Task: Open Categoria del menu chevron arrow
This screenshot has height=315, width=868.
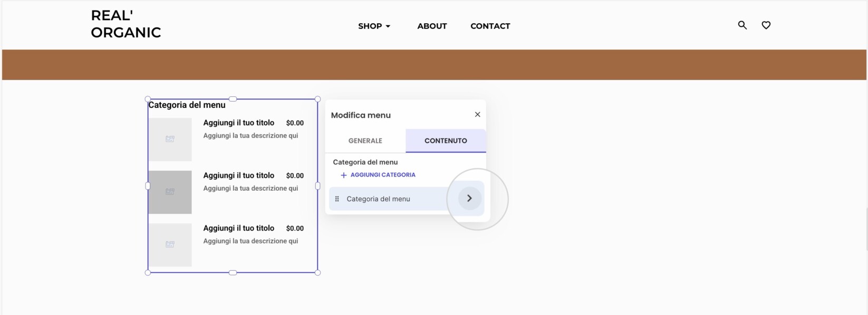Action: pyautogui.click(x=469, y=199)
